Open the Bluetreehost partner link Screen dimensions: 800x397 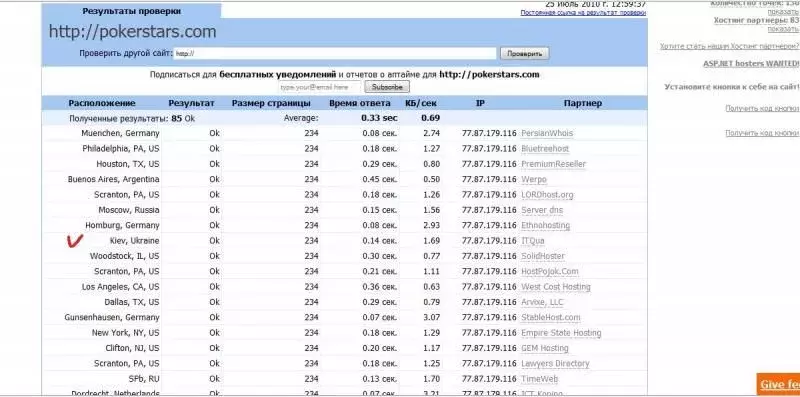545,149
